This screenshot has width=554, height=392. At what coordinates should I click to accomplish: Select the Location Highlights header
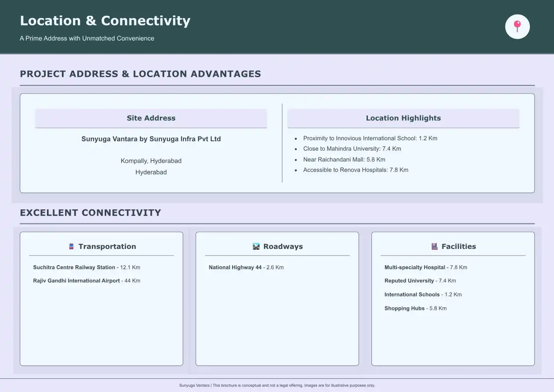pyautogui.click(x=403, y=118)
